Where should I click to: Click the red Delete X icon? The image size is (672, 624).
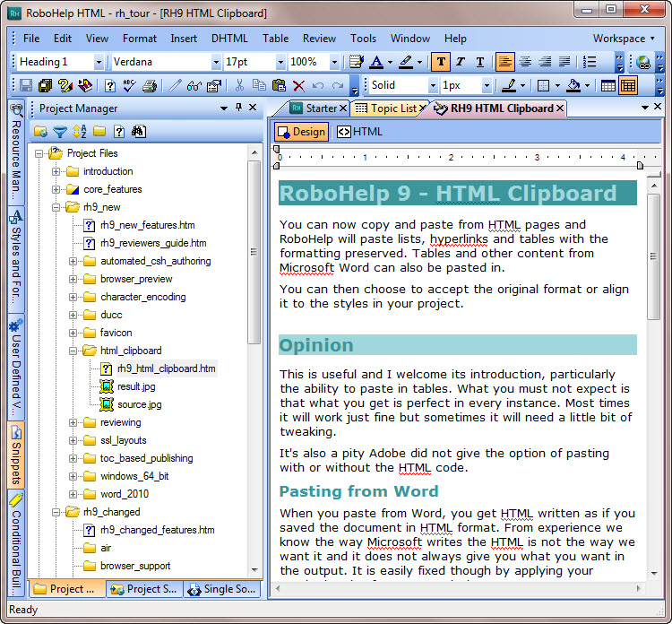pos(298,86)
